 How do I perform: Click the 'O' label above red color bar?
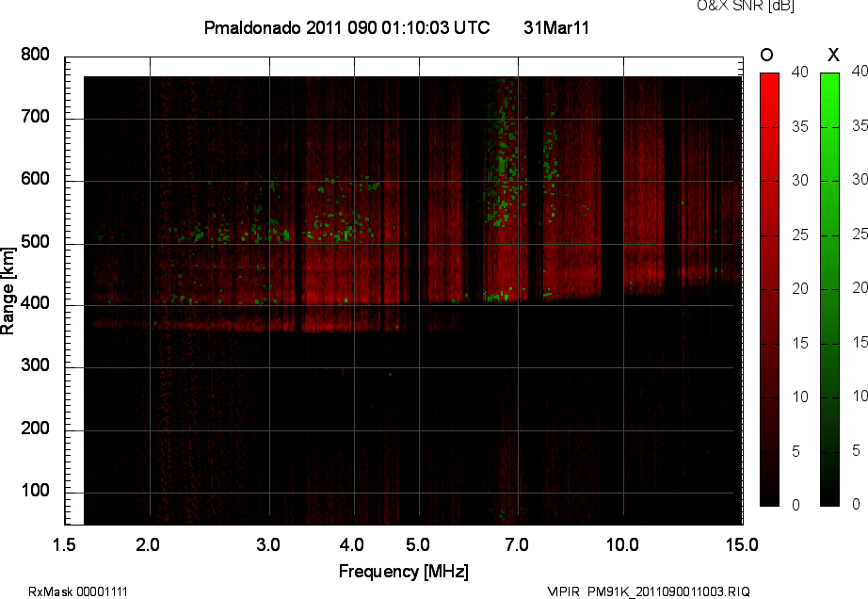tap(766, 54)
